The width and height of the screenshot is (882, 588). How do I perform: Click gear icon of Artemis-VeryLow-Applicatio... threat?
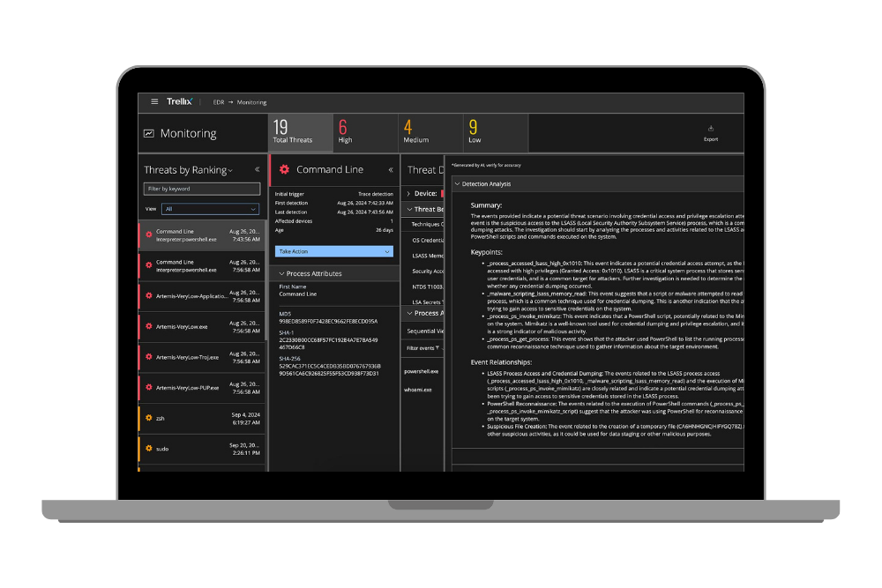point(149,295)
